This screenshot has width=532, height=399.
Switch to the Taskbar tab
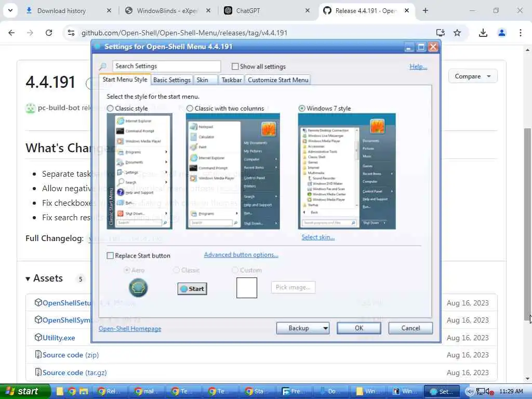point(231,80)
